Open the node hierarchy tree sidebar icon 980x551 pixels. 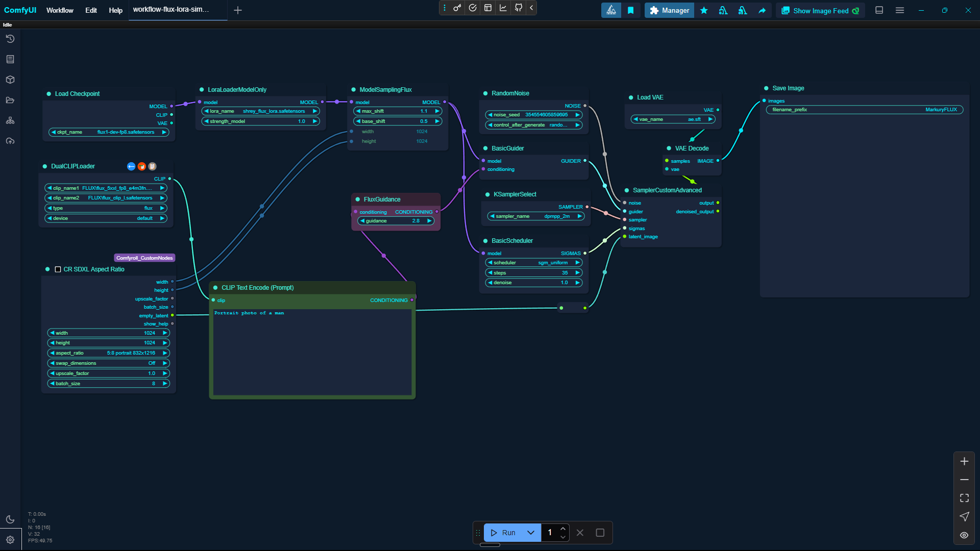[10, 120]
